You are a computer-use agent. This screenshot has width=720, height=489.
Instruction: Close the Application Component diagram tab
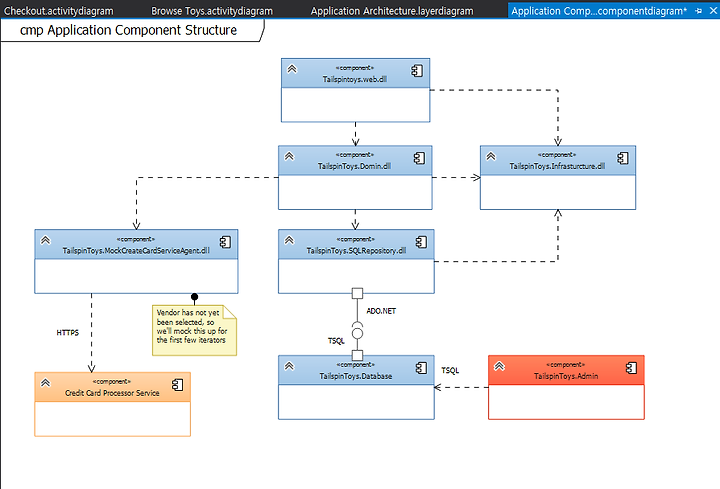click(x=713, y=11)
